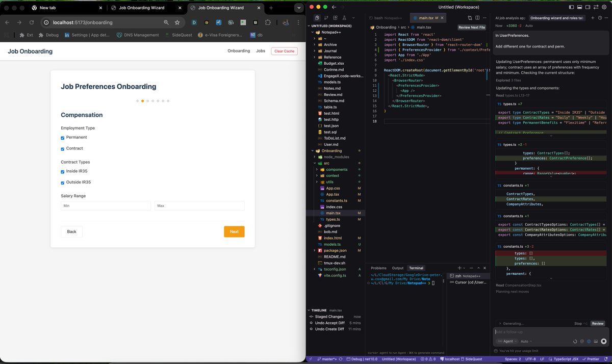Open the Auto model dropdown in chat
The height and width of the screenshot is (364, 612).
point(526,341)
